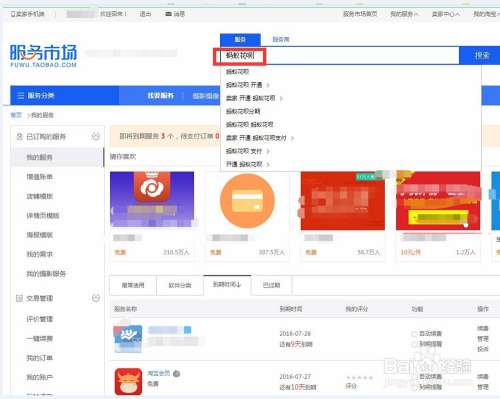Open the 卖家中心 dropdown in the top bar
The height and width of the screenshot is (399, 500).
tap(446, 14)
